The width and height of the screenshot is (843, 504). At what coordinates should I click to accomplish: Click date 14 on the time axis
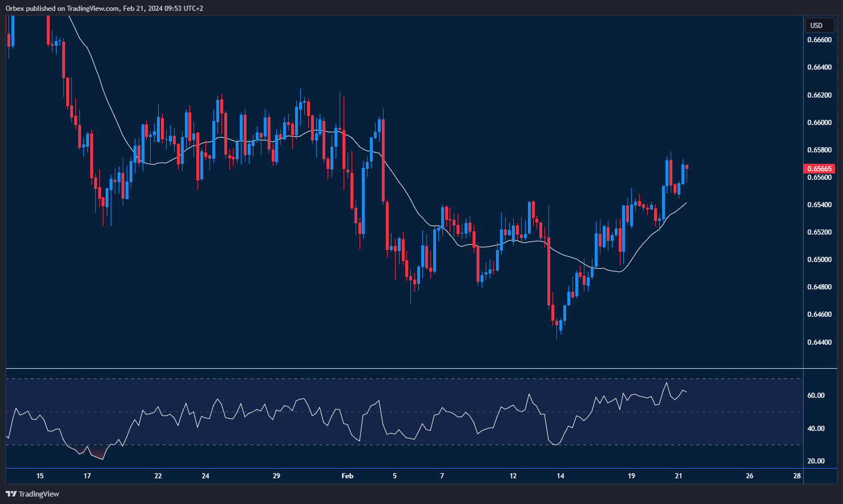(560, 476)
